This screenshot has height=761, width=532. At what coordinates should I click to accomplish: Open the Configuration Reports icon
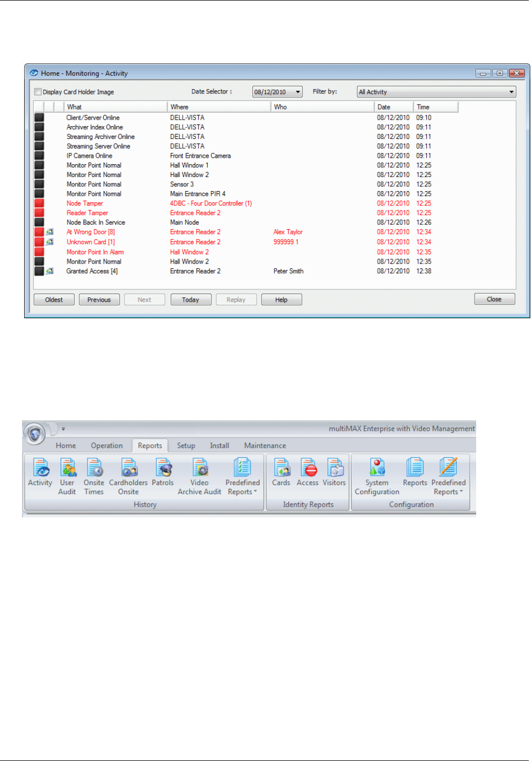tap(415, 473)
